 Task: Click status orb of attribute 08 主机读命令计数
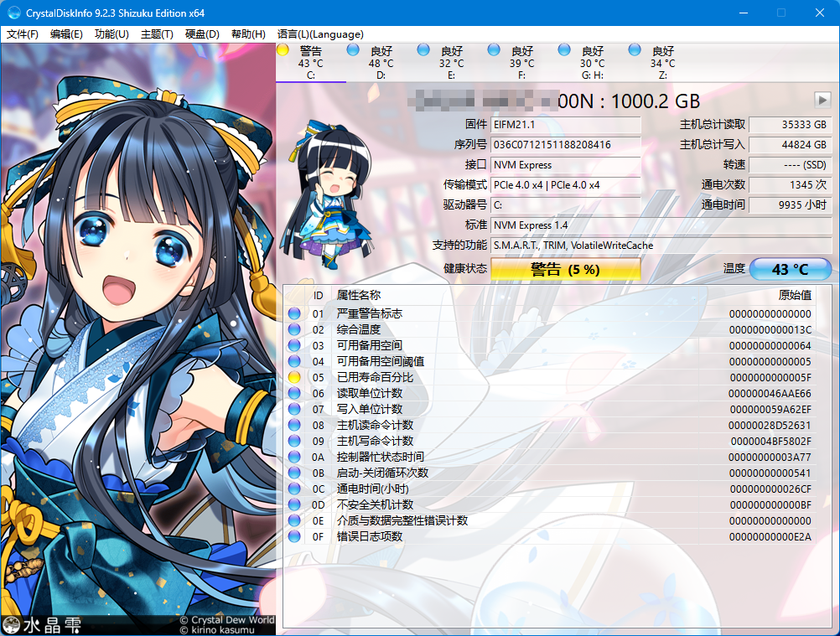tap(294, 425)
